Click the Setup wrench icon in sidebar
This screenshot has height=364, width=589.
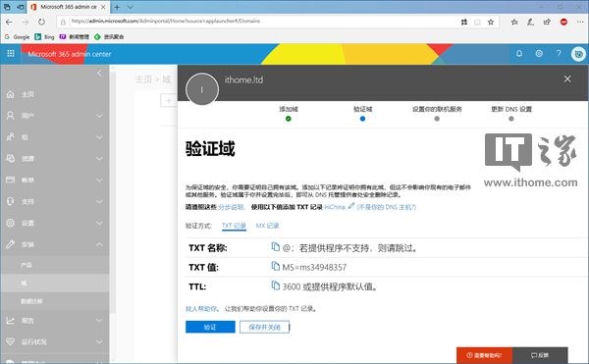[x=11, y=244]
